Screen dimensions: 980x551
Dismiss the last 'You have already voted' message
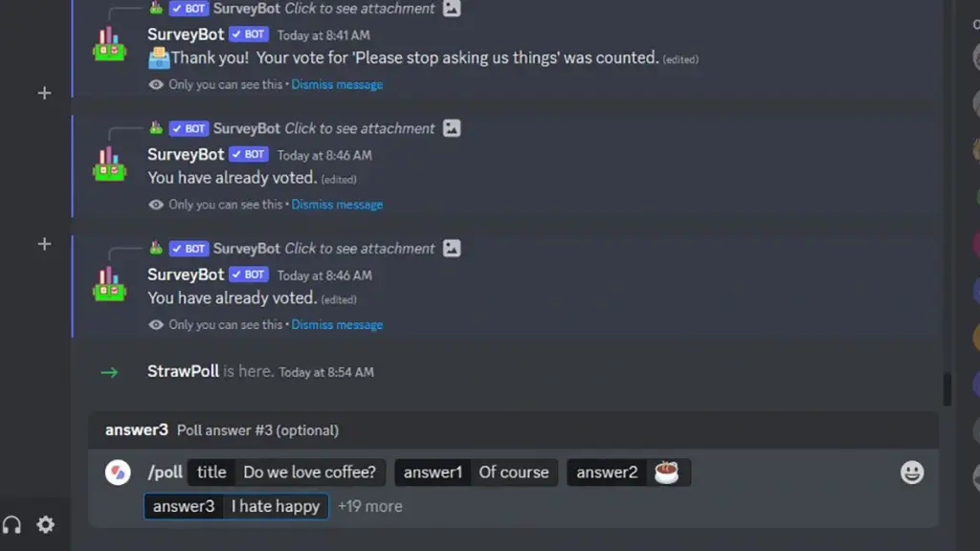pyautogui.click(x=337, y=324)
